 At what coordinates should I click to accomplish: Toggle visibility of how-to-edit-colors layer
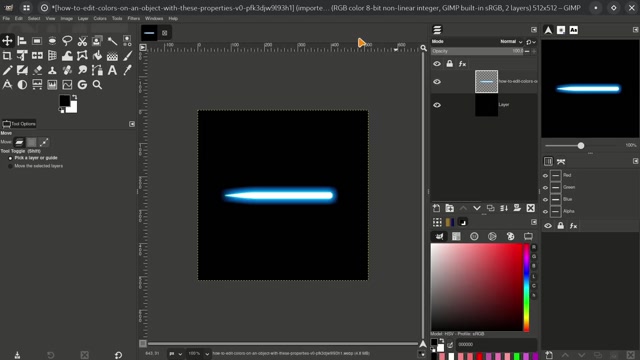[437, 82]
